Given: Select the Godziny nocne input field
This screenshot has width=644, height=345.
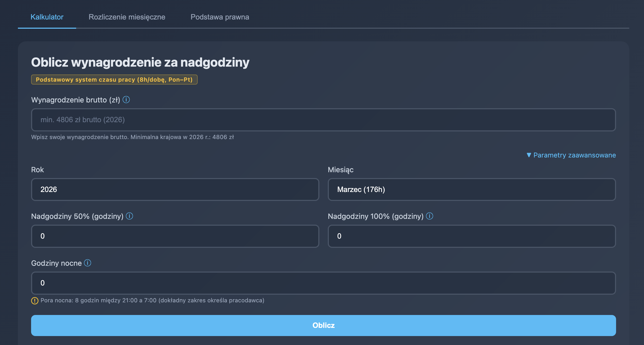Looking at the screenshot, I should click(323, 283).
